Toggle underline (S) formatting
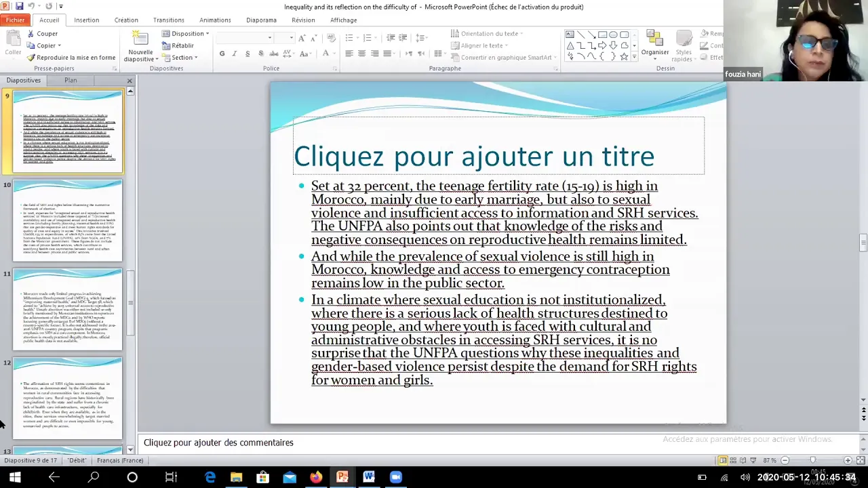Viewport: 868px width, 488px height. click(x=248, y=54)
